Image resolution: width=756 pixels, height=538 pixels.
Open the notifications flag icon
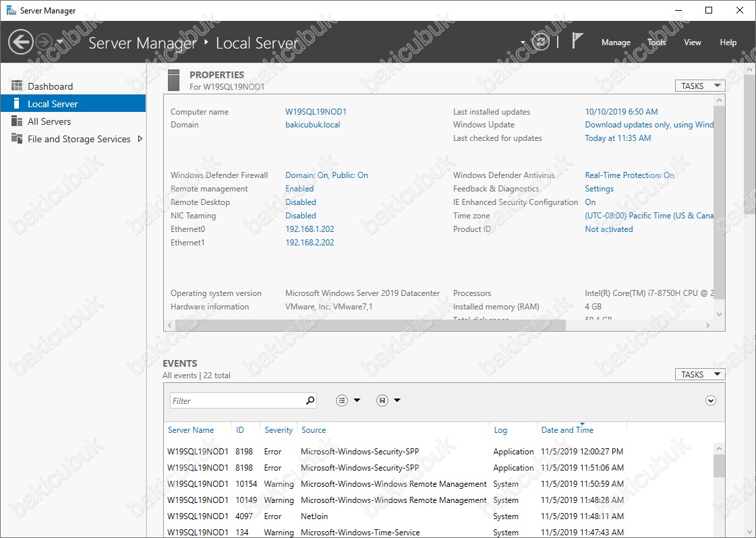(x=577, y=41)
